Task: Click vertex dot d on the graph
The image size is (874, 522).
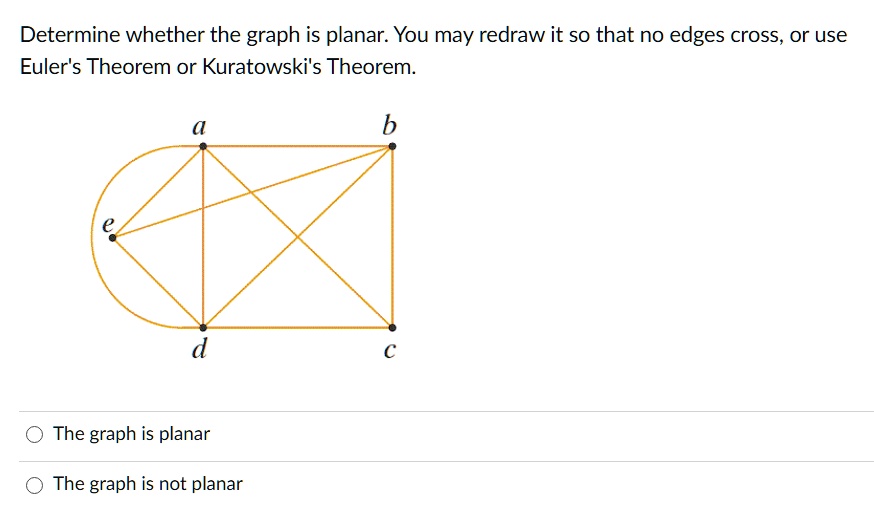Action: (x=203, y=327)
